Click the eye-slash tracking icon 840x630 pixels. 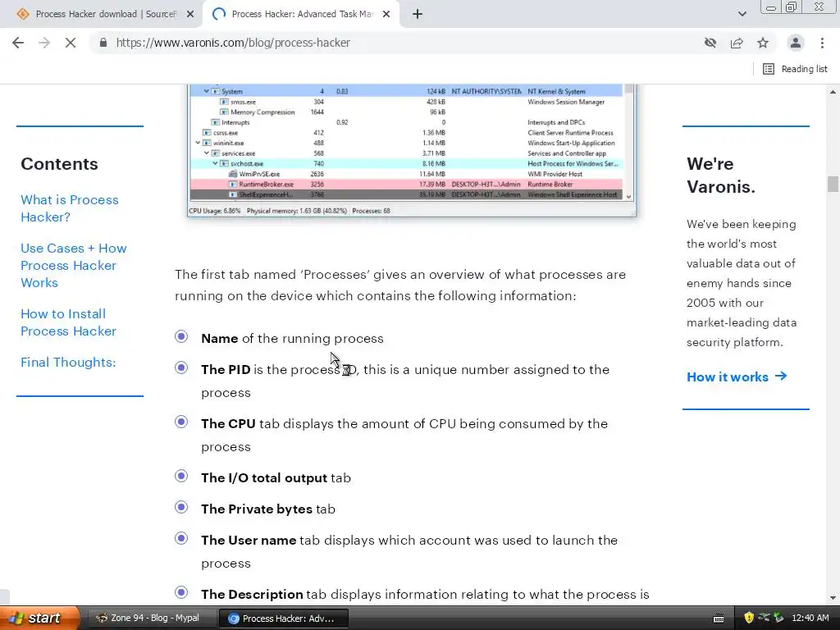pyautogui.click(x=710, y=43)
